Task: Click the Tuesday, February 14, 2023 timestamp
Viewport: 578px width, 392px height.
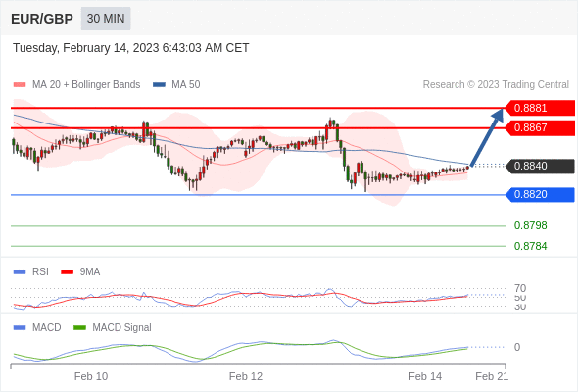Action: (x=131, y=48)
